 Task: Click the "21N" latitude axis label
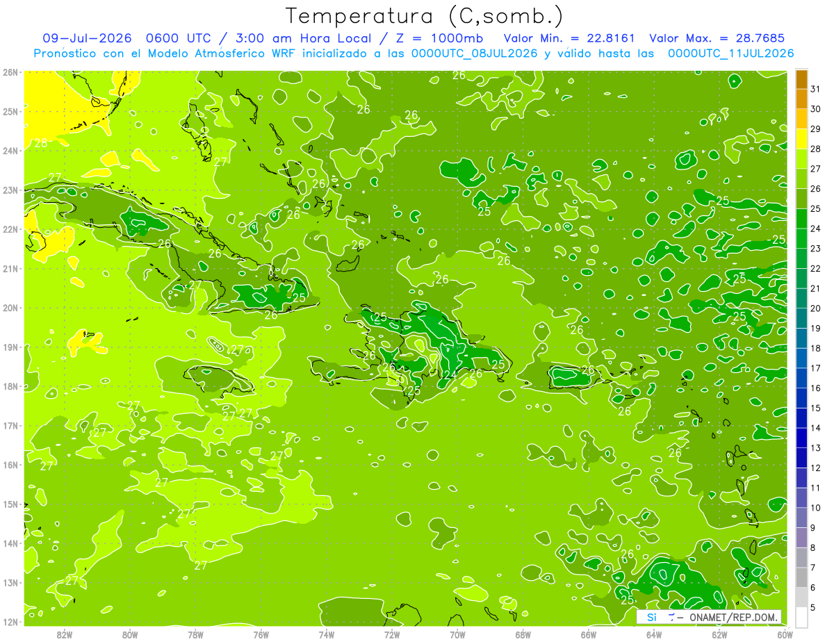(10, 268)
